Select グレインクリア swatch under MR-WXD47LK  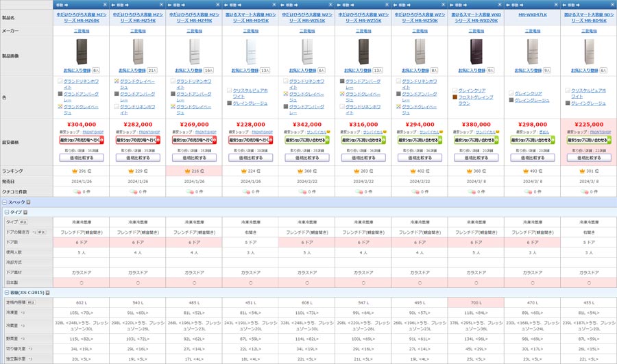(x=511, y=93)
